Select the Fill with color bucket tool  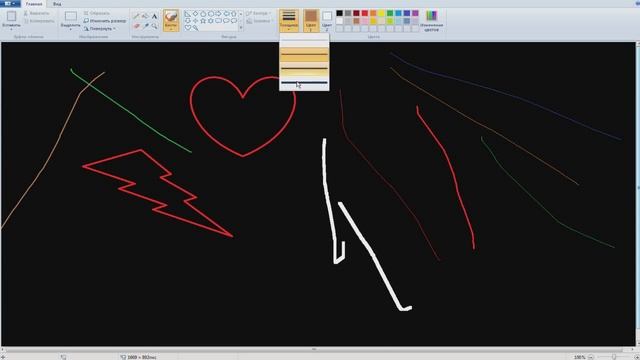[145, 16]
